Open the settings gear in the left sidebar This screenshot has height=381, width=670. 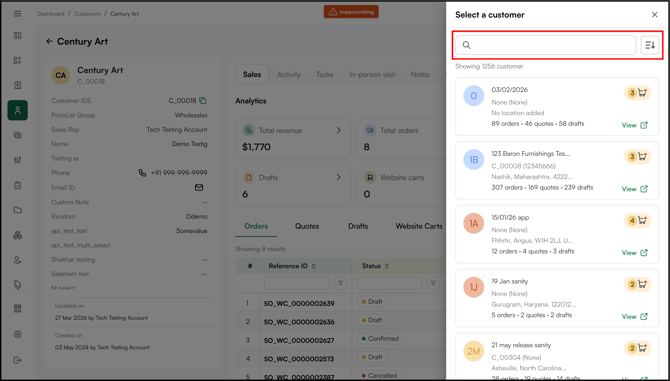(x=18, y=334)
